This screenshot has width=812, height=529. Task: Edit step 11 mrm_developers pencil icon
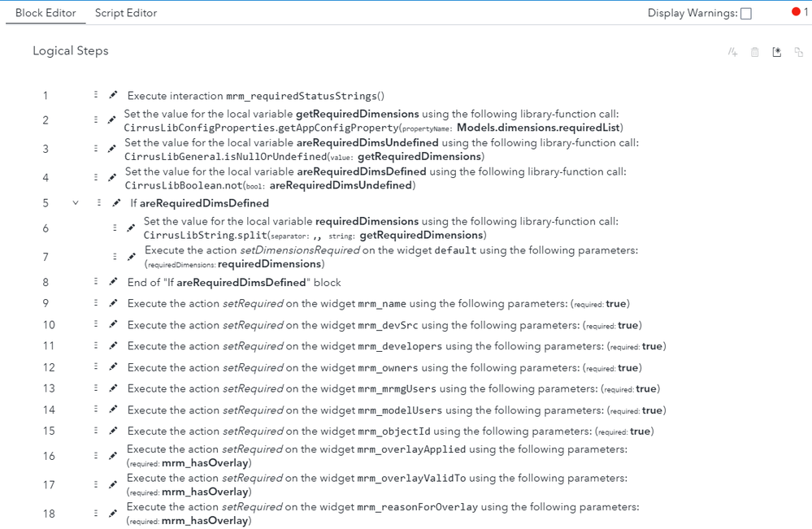[113, 345]
